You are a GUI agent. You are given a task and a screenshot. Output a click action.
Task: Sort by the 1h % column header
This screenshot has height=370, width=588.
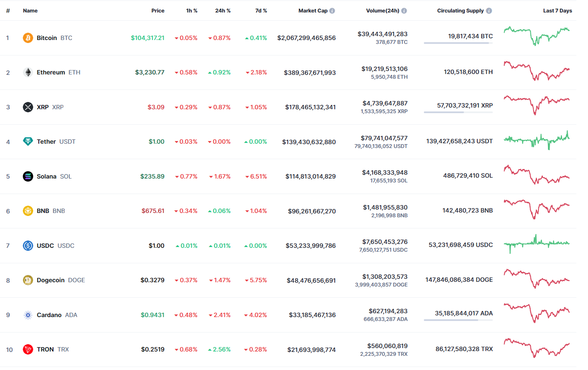192,11
